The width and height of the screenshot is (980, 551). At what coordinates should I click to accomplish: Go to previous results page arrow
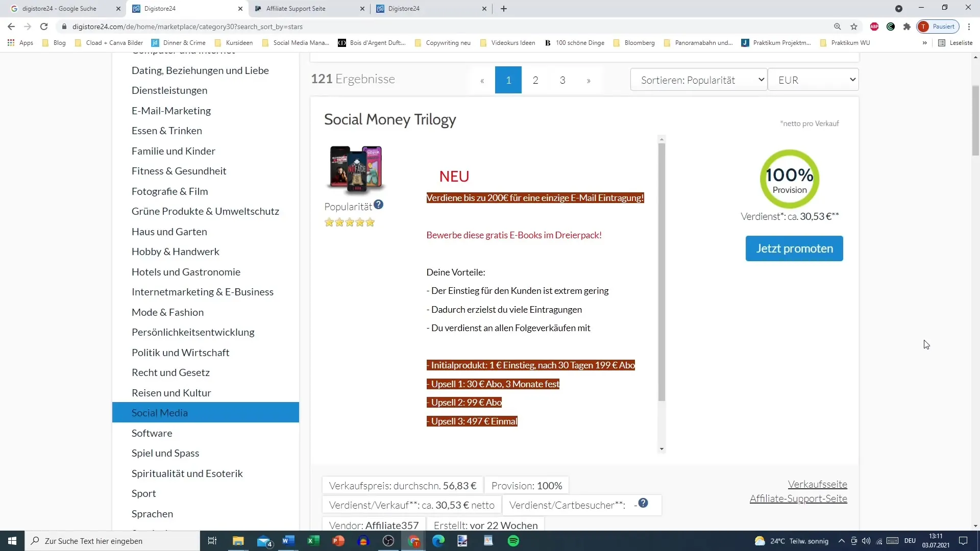point(482,80)
